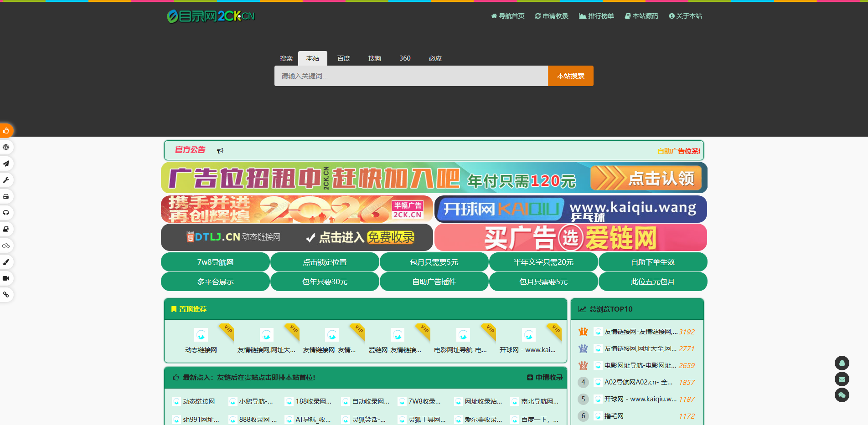Switch to the 必应 search tab
This screenshot has width=868, height=425.
[435, 58]
